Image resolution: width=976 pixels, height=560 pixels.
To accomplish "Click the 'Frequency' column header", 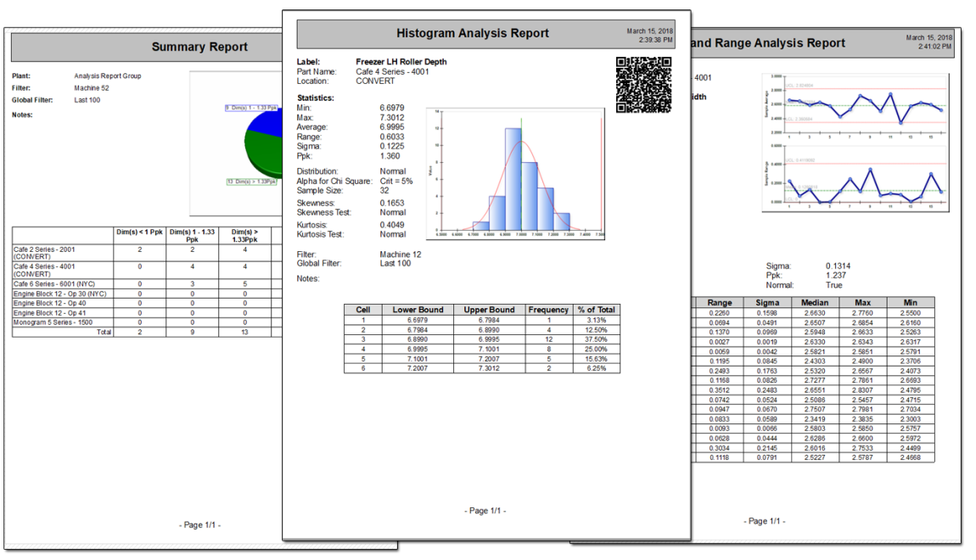I will pyautogui.click(x=548, y=310).
